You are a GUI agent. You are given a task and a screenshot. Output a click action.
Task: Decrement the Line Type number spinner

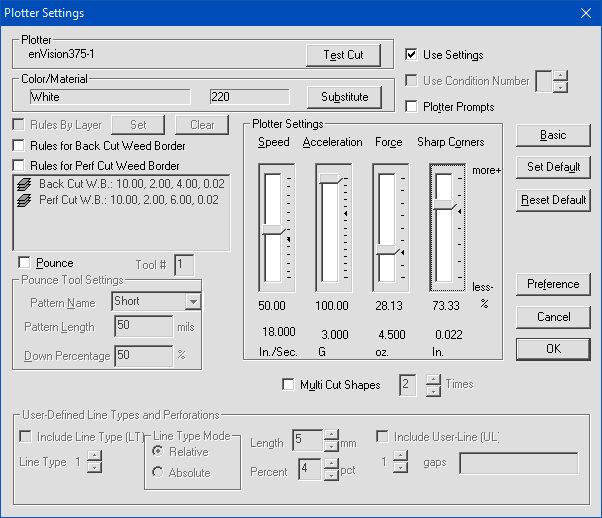[94, 467]
